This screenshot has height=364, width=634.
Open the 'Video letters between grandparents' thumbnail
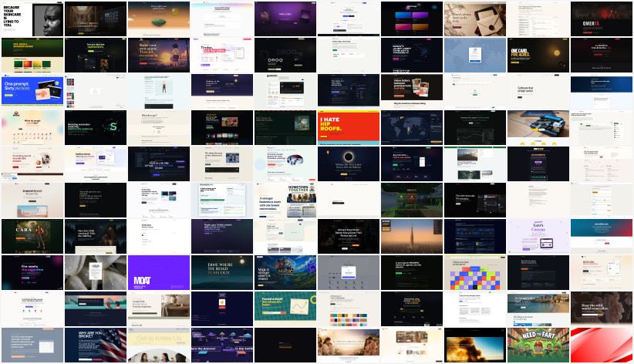412,91
